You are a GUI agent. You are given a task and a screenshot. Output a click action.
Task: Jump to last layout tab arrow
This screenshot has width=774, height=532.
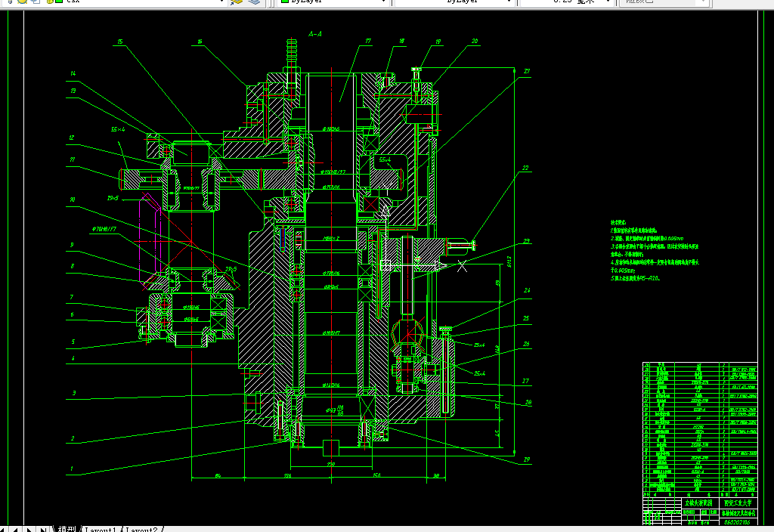[x=43, y=530]
